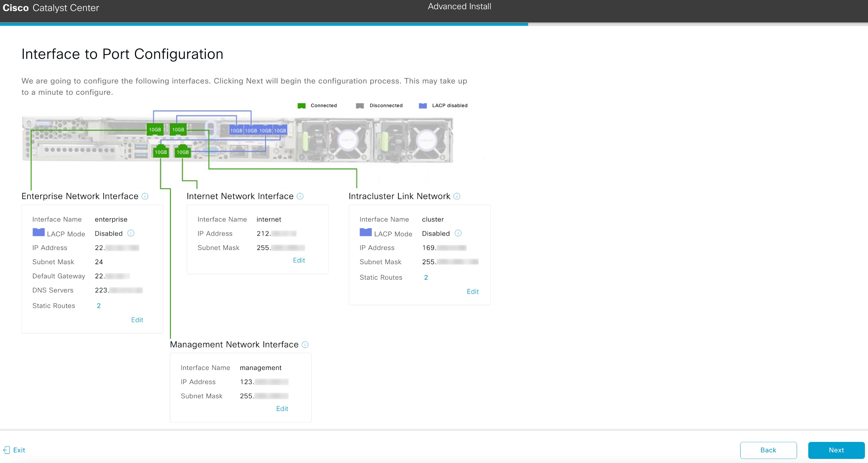Click the Exit door icon
The height and width of the screenshot is (463, 868).
coord(6,450)
